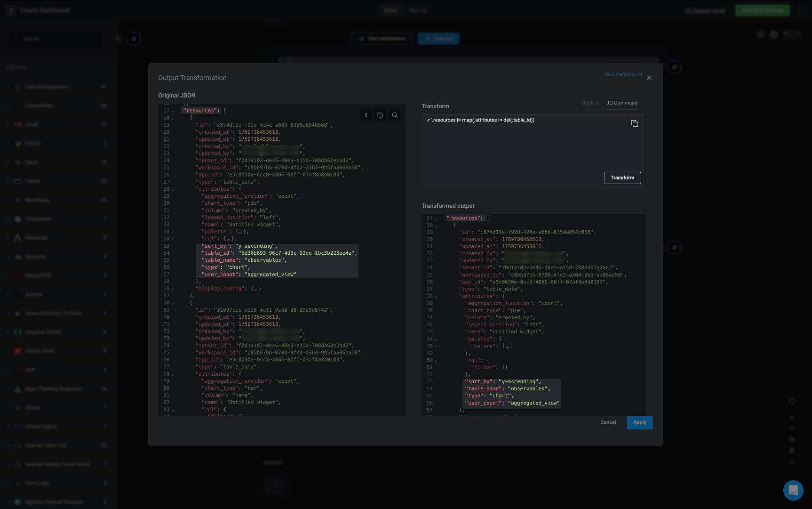
Task: Click the Publish button in background editor
Action: (762, 10)
